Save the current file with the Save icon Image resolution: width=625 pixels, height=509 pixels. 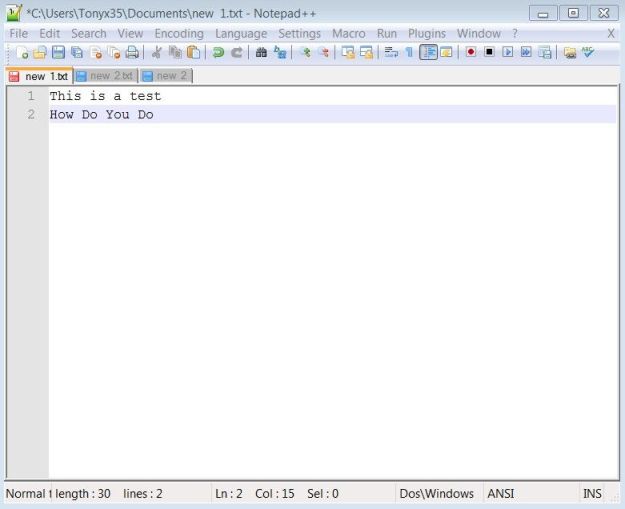point(58,52)
